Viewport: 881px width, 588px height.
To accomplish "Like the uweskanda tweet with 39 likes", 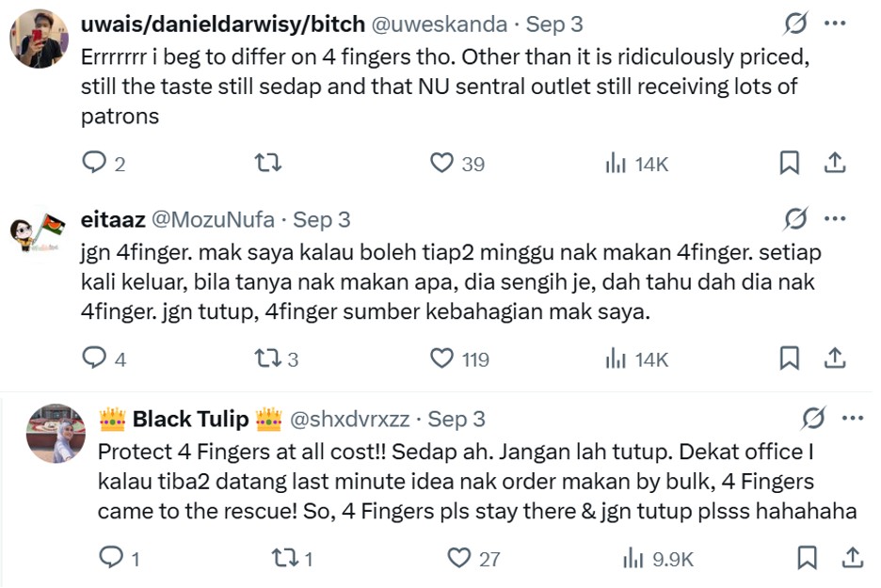I will pyautogui.click(x=442, y=164).
